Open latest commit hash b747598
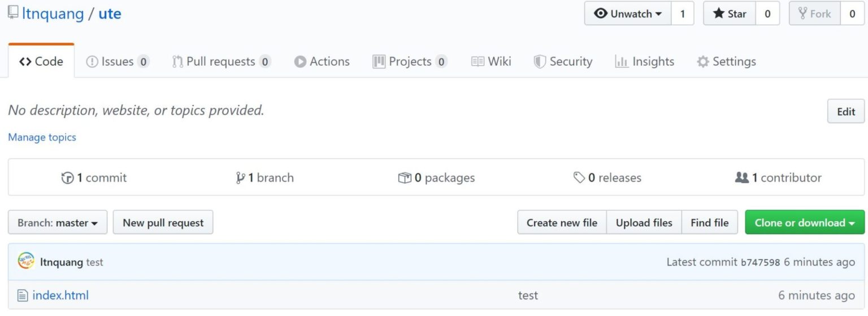This screenshot has width=868, height=316. (x=760, y=262)
